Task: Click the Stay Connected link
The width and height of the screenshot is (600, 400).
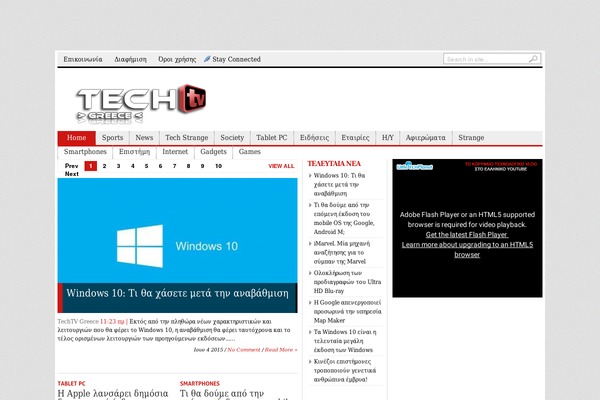Action: coord(236,59)
